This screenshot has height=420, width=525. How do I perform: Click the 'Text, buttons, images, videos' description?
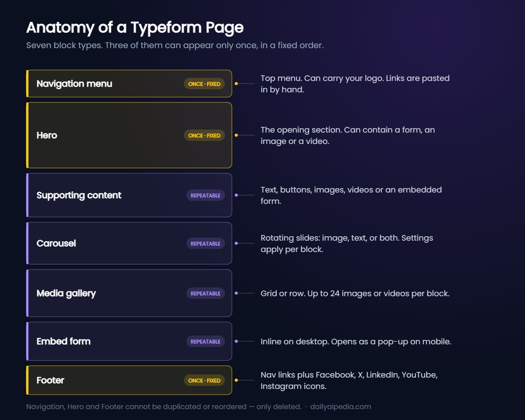(351, 196)
